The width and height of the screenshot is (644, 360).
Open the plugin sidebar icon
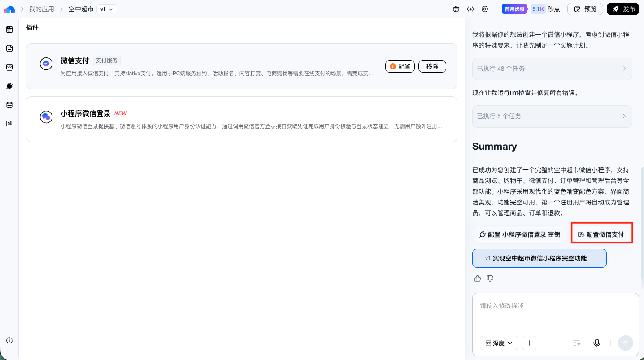[9, 86]
